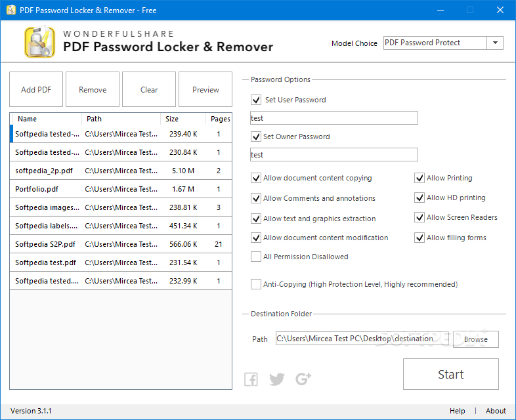This screenshot has width=516, height=420.
Task: Click the Remove button
Action: tap(93, 89)
